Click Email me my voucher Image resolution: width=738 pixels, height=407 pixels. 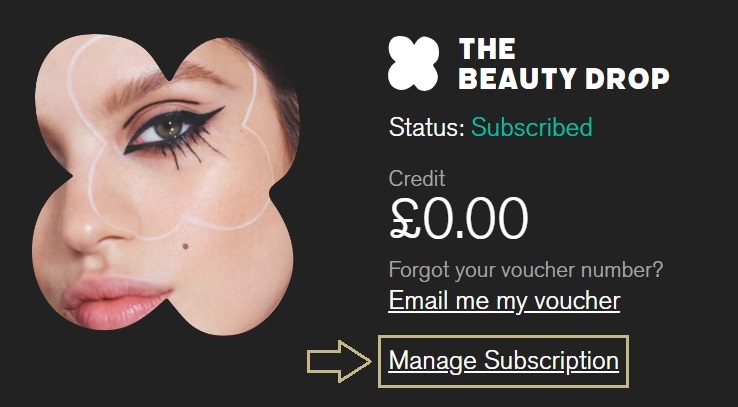pos(504,301)
